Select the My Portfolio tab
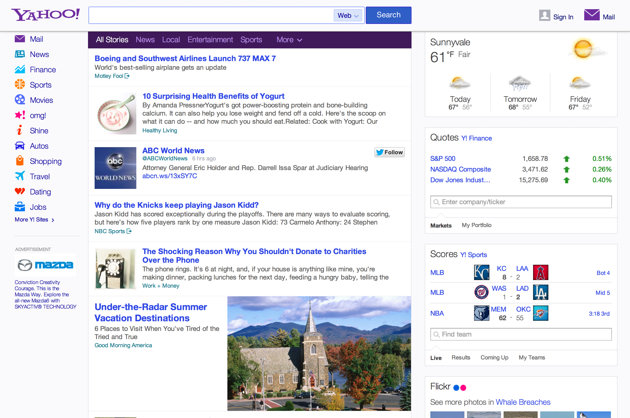Image resolution: width=630 pixels, height=418 pixels. (476, 225)
